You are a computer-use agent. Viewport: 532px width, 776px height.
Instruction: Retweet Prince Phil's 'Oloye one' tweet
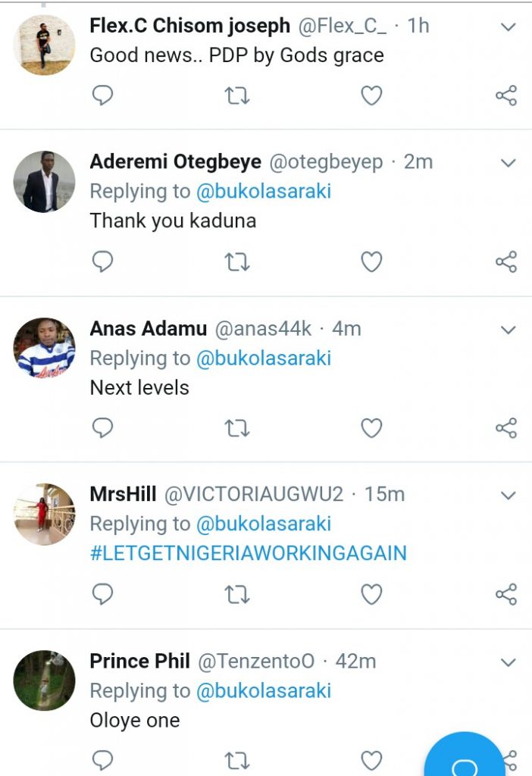point(237,760)
